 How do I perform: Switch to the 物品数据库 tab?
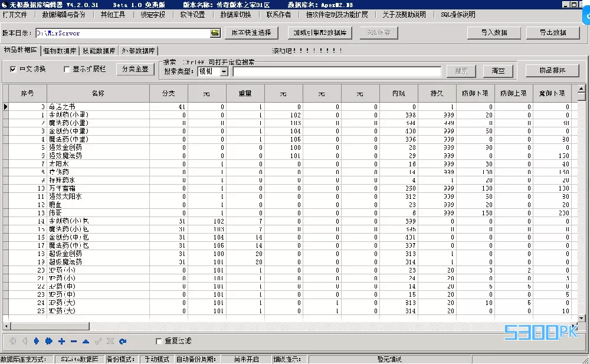(20, 50)
